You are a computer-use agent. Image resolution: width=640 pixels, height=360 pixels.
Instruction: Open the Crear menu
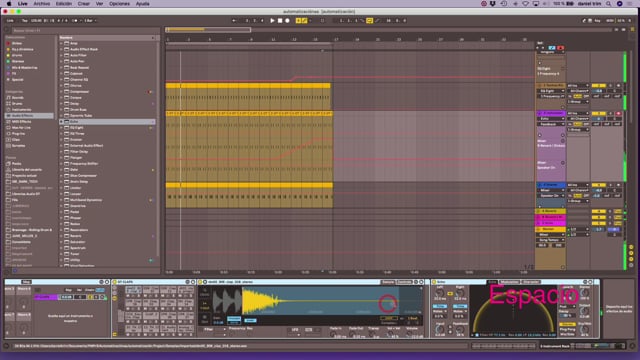coord(84,4)
